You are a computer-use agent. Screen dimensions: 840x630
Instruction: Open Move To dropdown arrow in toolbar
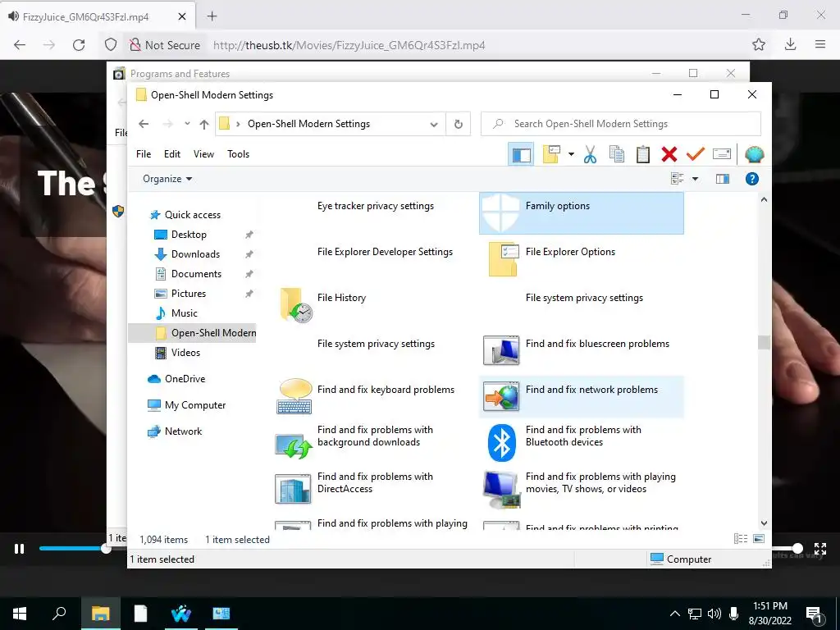tap(571, 154)
